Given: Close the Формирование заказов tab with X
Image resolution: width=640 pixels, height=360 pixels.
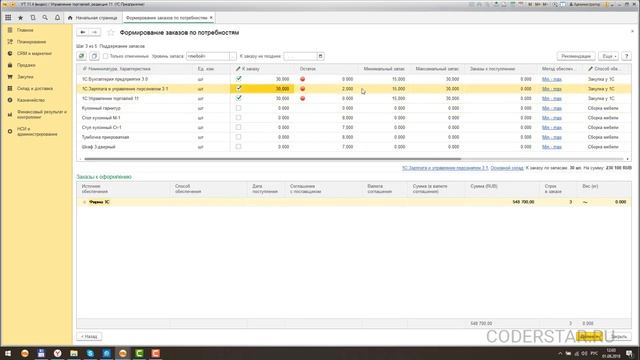Looking at the screenshot, I should click(211, 18).
